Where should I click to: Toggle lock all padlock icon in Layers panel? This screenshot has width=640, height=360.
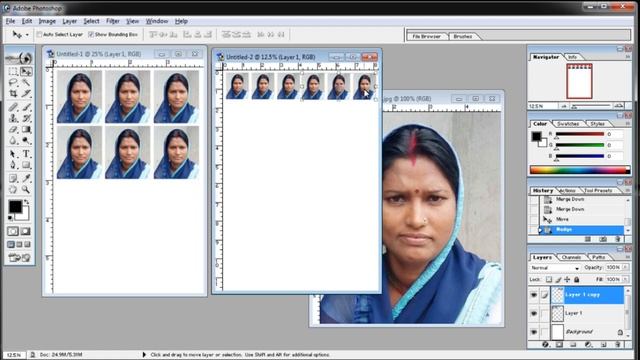coord(577,280)
